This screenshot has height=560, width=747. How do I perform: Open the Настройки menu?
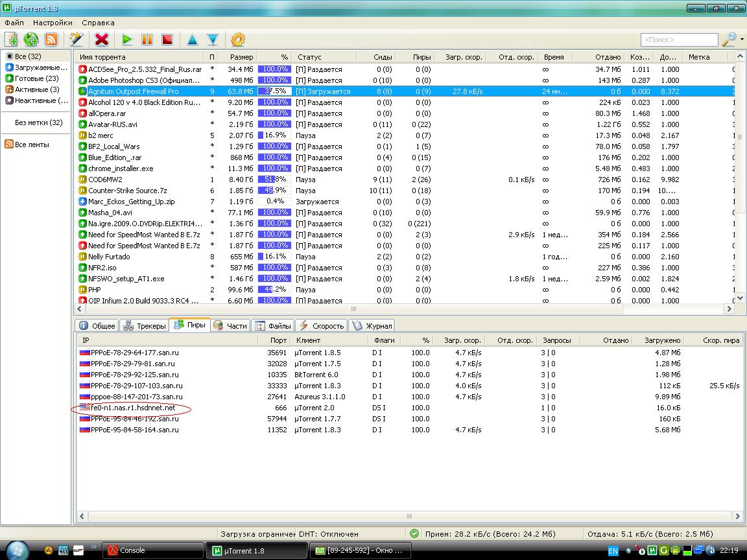point(53,23)
